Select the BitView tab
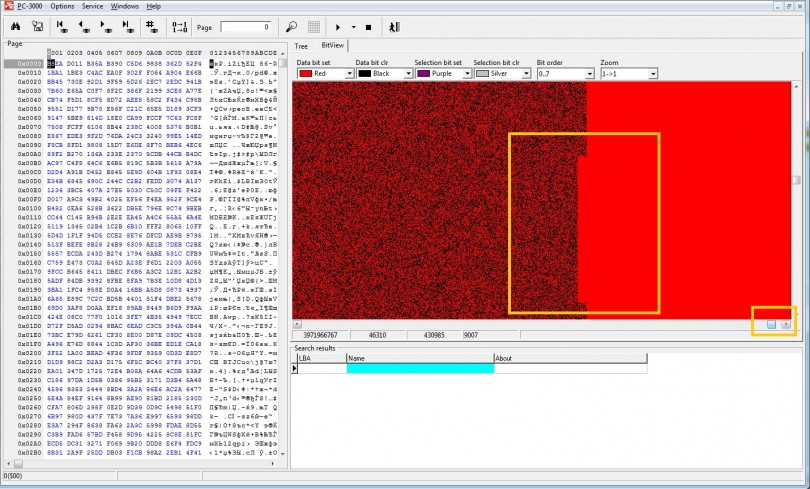This screenshot has height=489, width=810. click(x=332, y=45)
